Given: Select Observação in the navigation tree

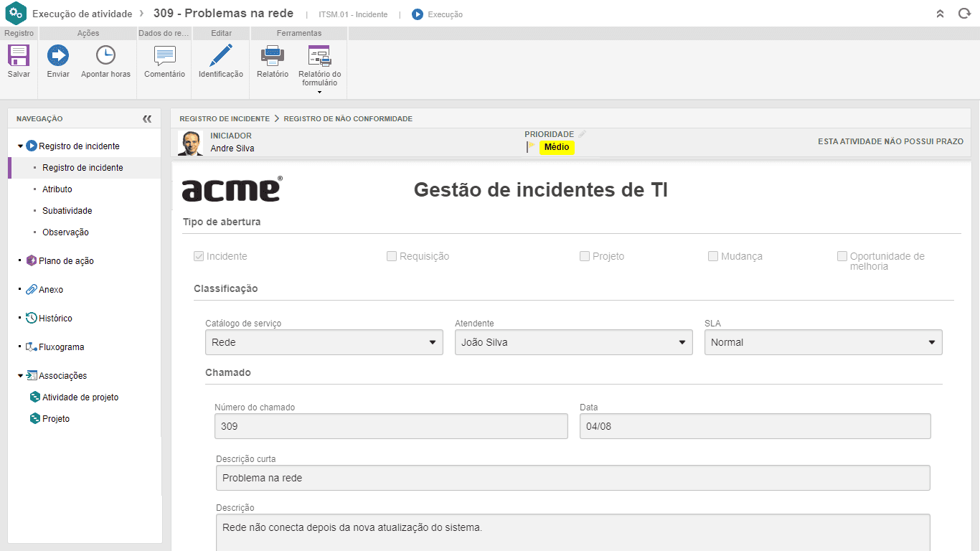Looking at the screenshot, I should (65, 232).
